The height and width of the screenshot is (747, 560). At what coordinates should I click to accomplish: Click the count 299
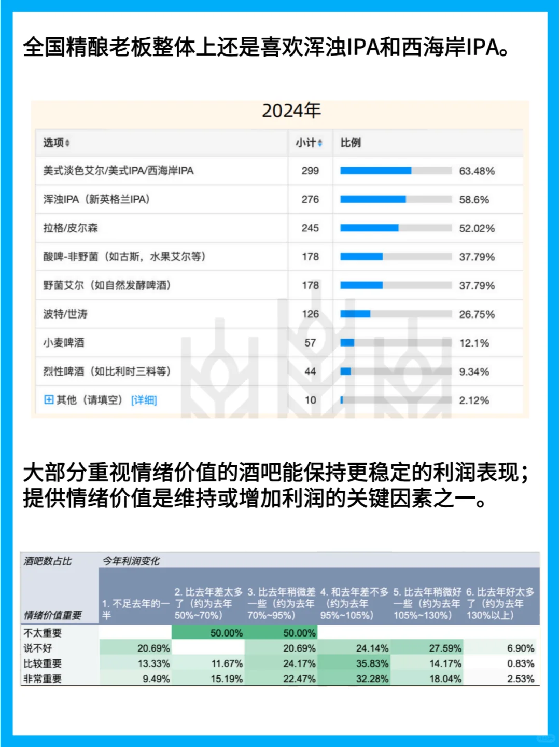310,171
